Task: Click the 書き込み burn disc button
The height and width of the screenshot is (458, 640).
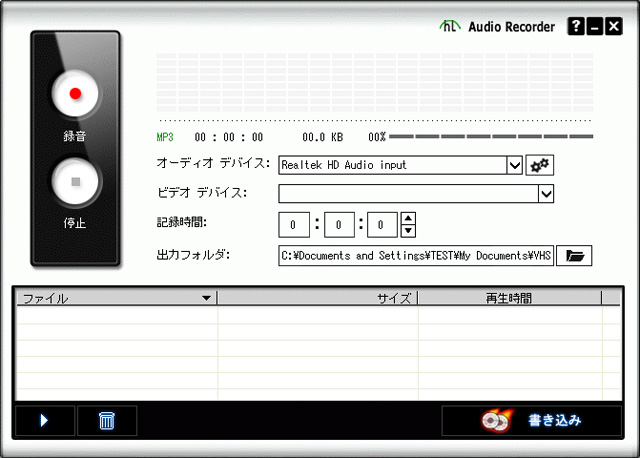Action: click(x=531, y=420)
